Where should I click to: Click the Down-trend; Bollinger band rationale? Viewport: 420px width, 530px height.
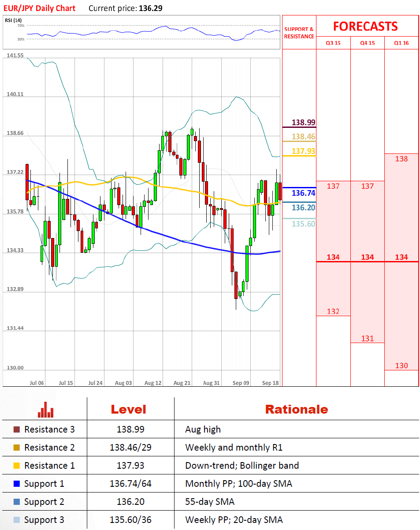(x=242, y=466)
